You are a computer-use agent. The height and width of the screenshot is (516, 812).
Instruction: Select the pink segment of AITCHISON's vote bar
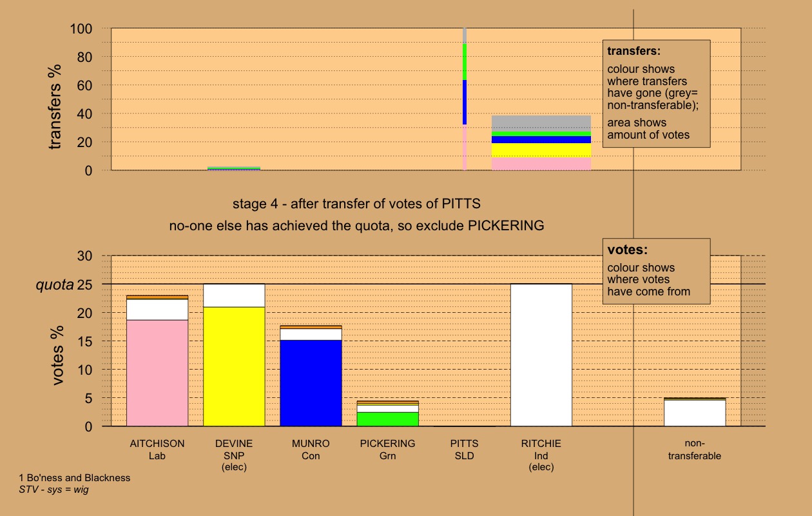pyautogui.click(x=157, y=373)
